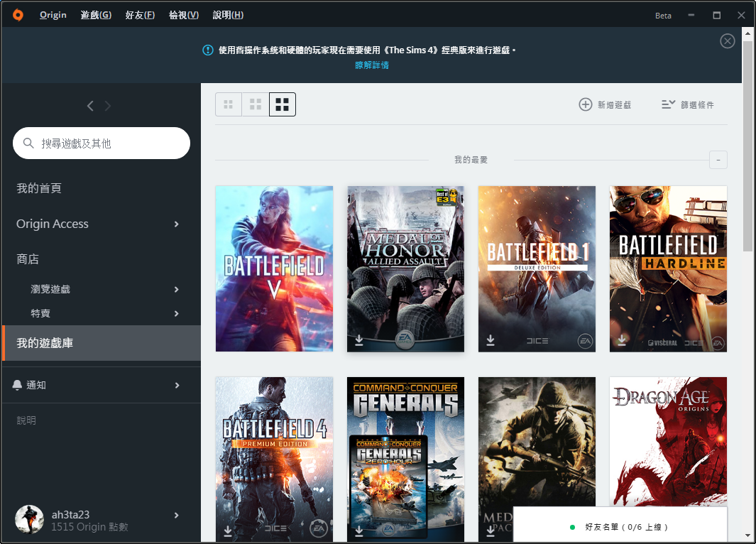The image size is (756, 544).
Task: Open the 商店 section
Action: [28, 259]
